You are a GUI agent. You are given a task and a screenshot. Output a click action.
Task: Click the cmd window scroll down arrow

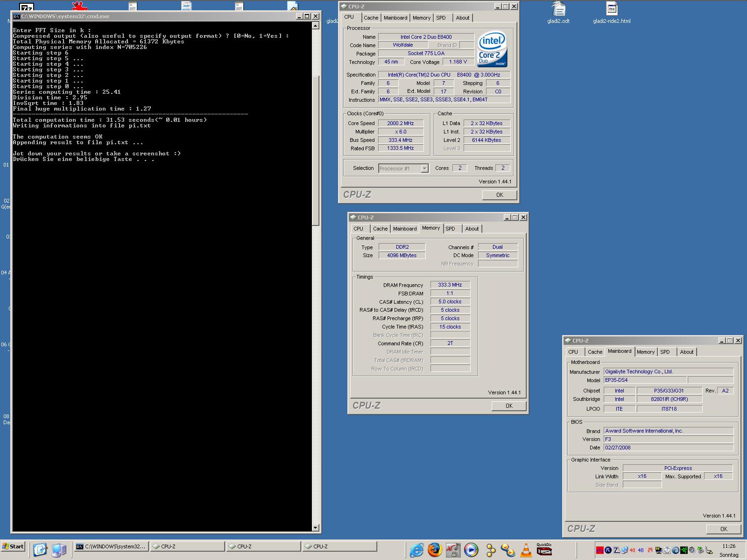click(x=316, y=528)
